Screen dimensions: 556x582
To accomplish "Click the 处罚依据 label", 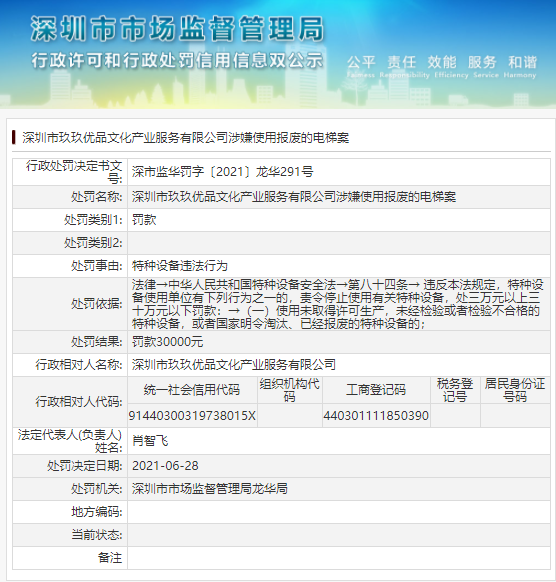I will (97, 304).
